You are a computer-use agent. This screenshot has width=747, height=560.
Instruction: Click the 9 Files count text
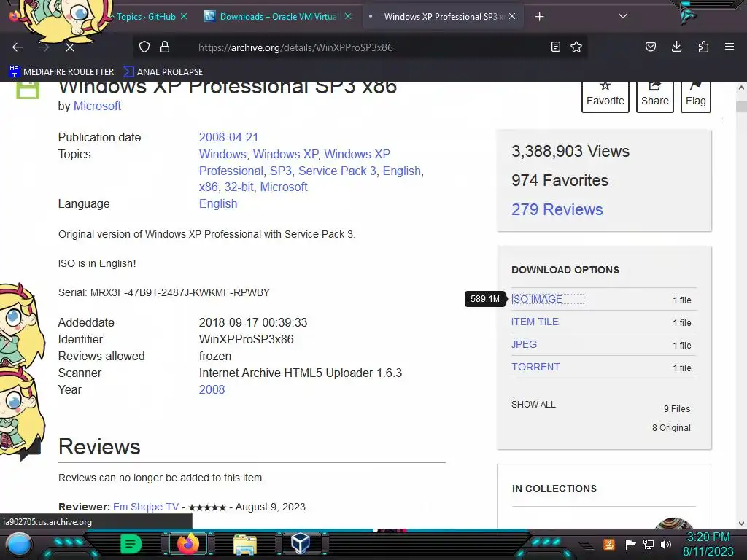pos(677,408)
